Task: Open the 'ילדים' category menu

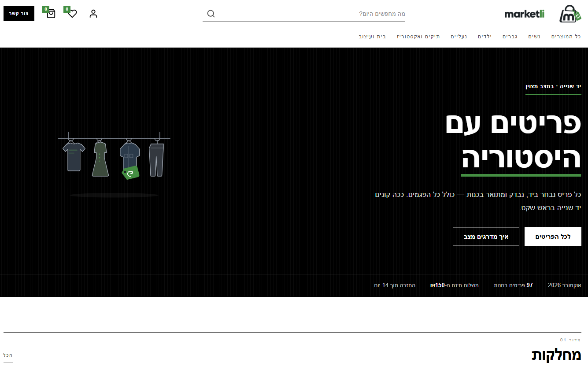Action: (485, 37)
